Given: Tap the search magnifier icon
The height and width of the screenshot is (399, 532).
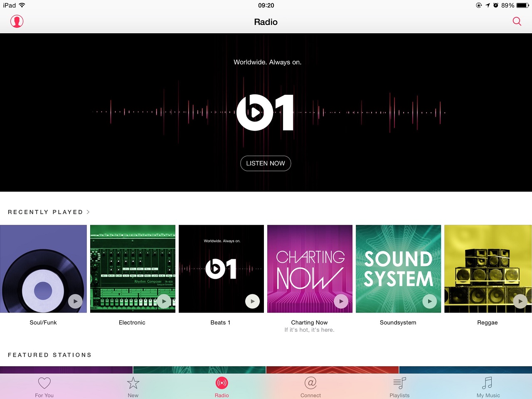Looking at the screenshot, I should coord(517,21).
